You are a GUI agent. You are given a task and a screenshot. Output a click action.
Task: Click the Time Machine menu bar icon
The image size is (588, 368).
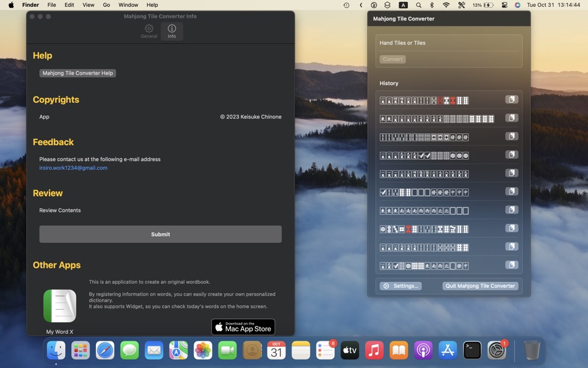pyautogui.click(x=347, y=5)
